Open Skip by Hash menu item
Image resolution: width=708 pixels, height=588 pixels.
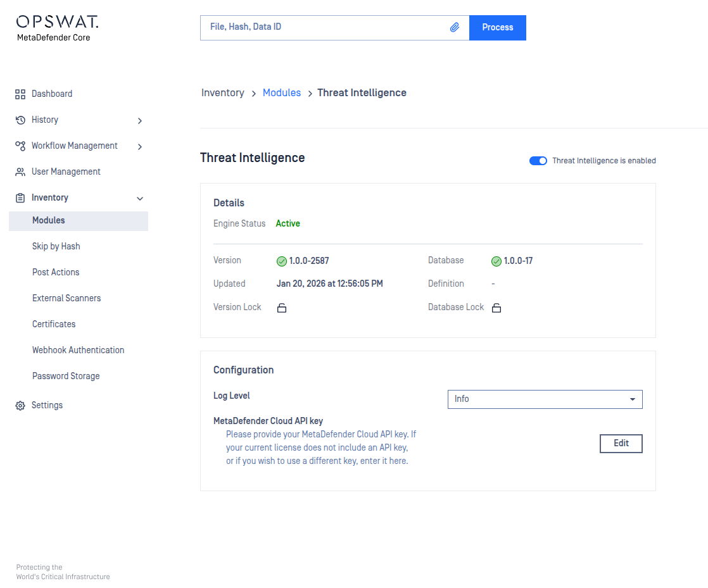(56, 246)
